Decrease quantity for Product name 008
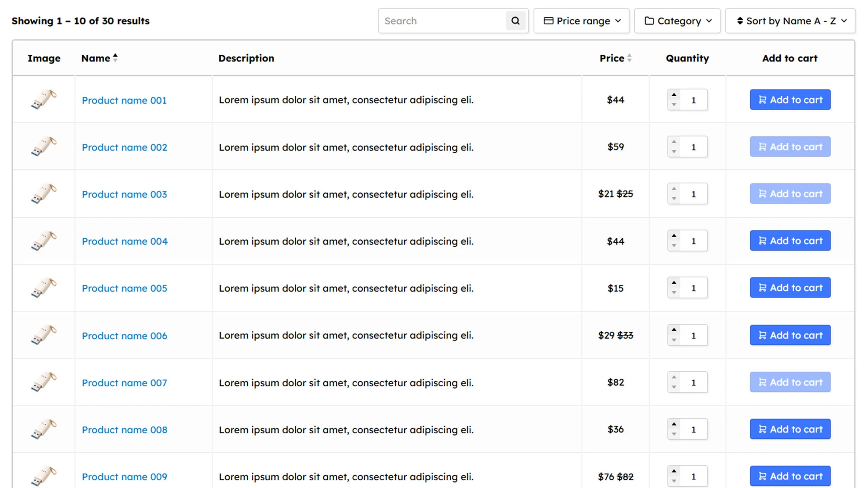The height and width of the screenshot is (488, 868). [x=674, y=434]
